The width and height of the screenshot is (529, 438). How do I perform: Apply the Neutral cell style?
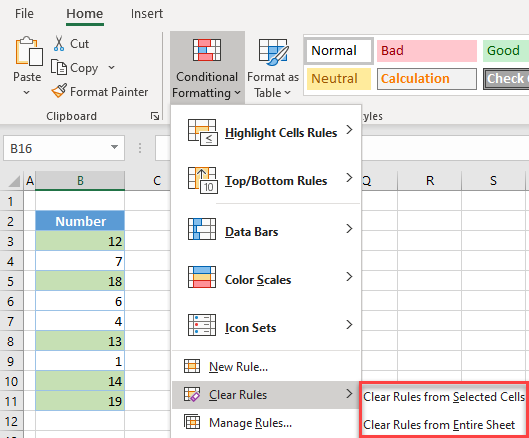click(x=339, y=79)
